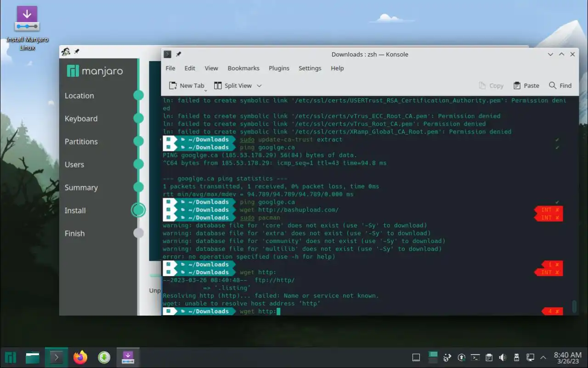The height and width of the screenshot is (368, 588).
Task: Switch to the installer via its taskbar icon
Action: click(x=128, y=357)
